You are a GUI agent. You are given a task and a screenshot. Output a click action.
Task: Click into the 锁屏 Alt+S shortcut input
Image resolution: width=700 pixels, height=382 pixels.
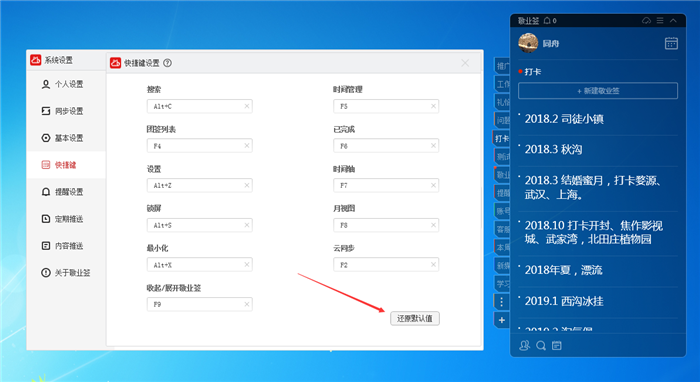200,225
